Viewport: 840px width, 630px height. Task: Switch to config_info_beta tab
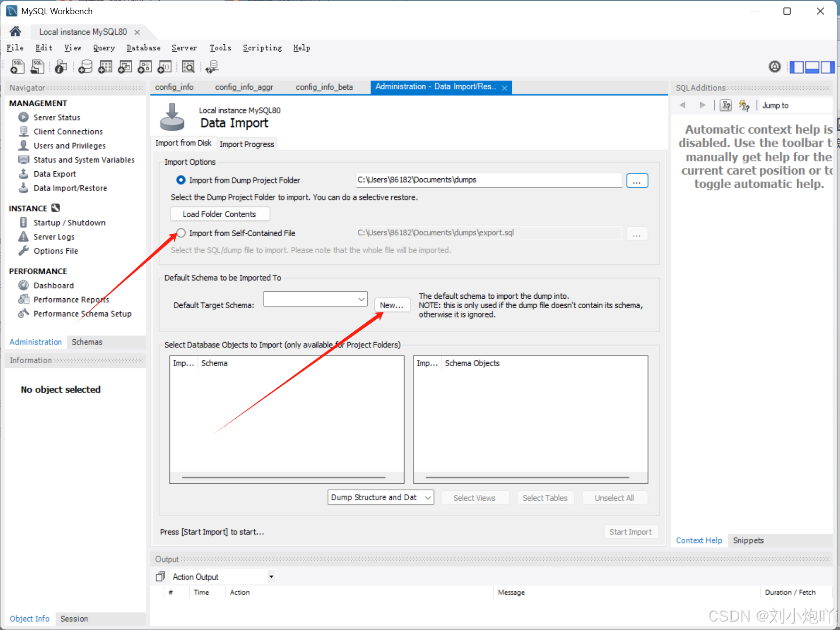(324, 87)
